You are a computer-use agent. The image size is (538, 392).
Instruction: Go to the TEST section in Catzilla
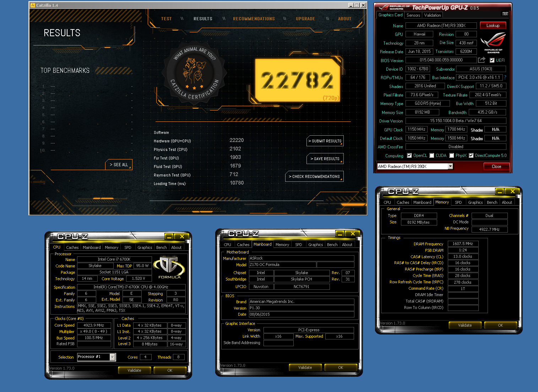coord(166,19)
